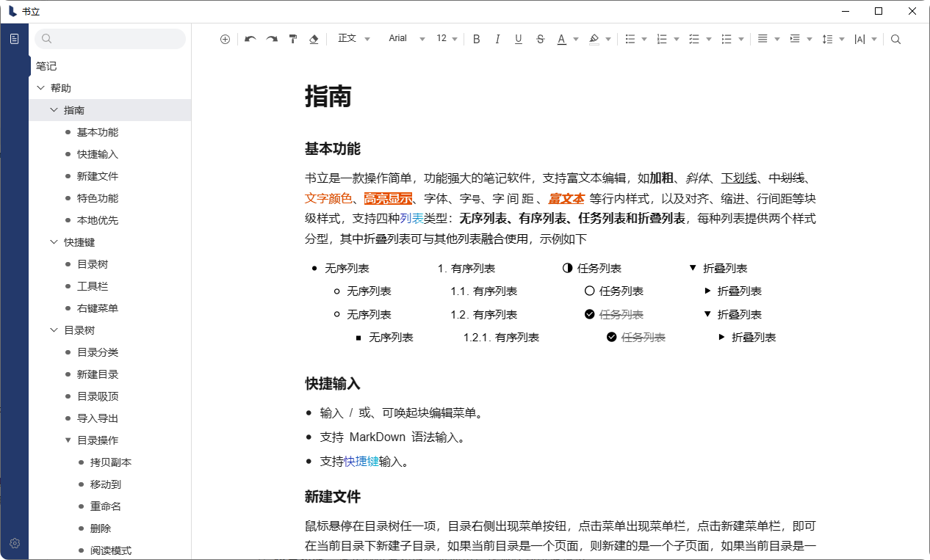930x560 pixels.
Task: Click the insert (plus) icon on the toolbar
Action: coord(225,38)
